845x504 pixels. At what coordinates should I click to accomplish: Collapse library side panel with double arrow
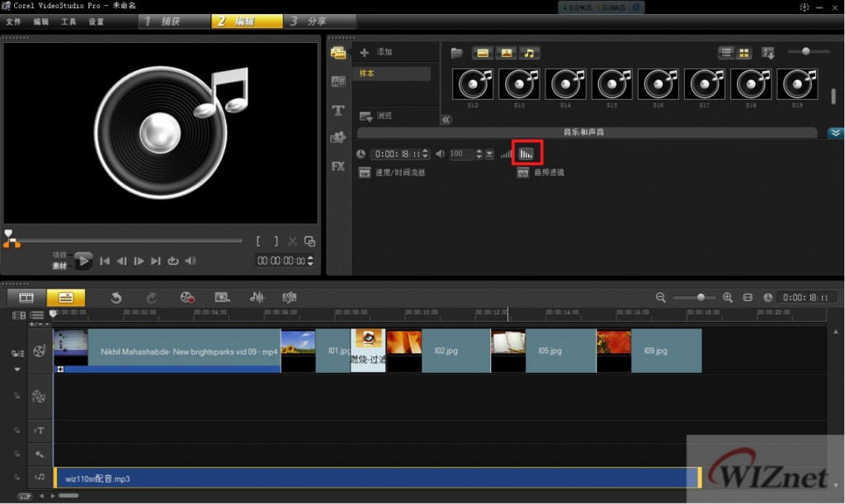(x=446, y=120)
